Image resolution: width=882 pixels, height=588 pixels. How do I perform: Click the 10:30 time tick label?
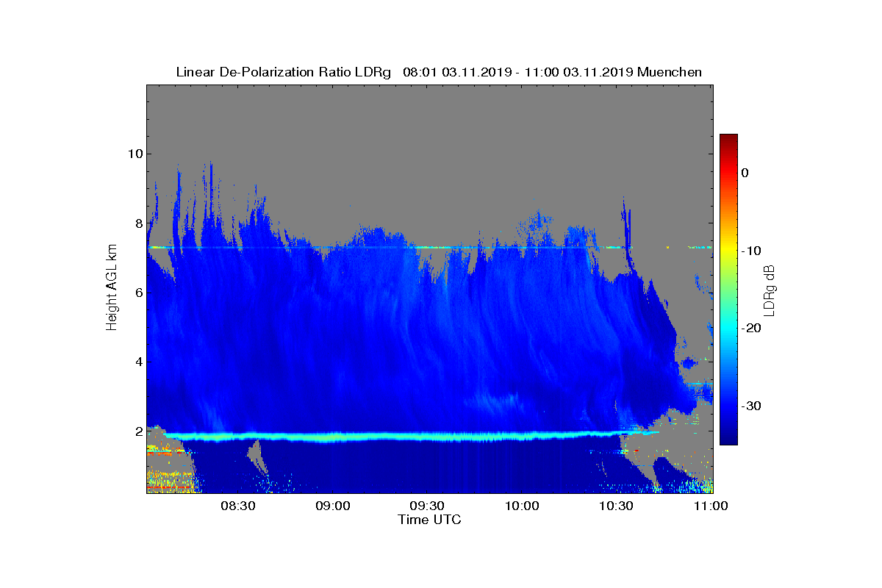click(x=617, y=506)
